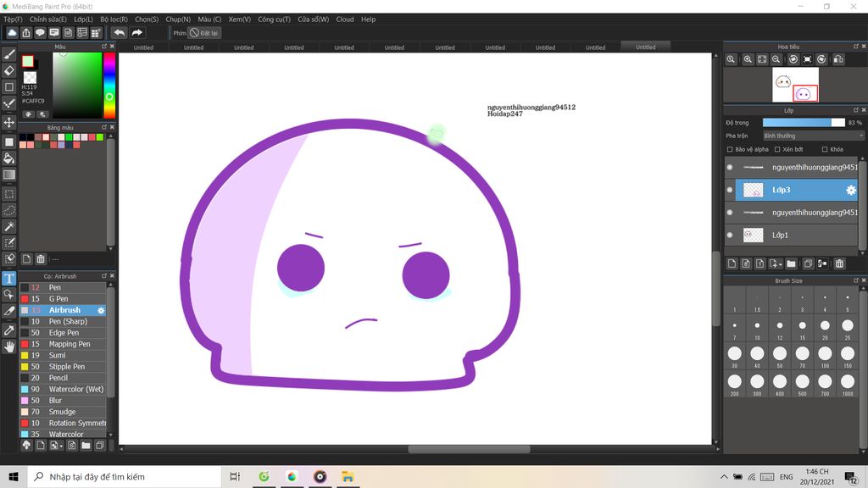The width and height of the screenshot is (868, 488).
Task: Select the Stipple Pen brush
Action: [63, 367]
